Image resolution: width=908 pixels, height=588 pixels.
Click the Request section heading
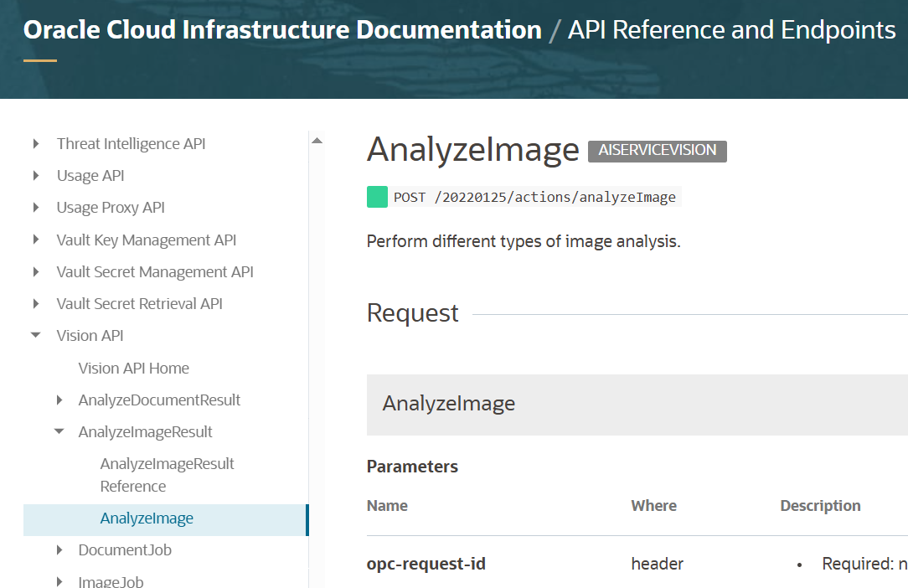pyautogui.click(x=412, y=313)
